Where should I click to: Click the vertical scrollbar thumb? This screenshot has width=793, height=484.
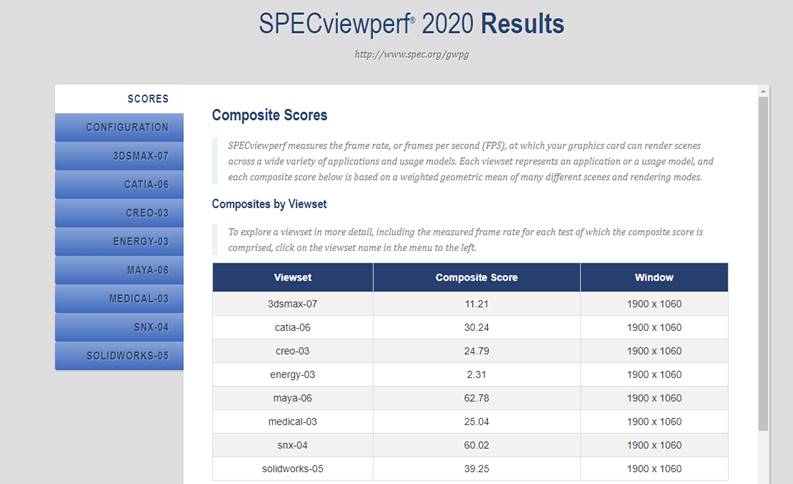point(763,263)
